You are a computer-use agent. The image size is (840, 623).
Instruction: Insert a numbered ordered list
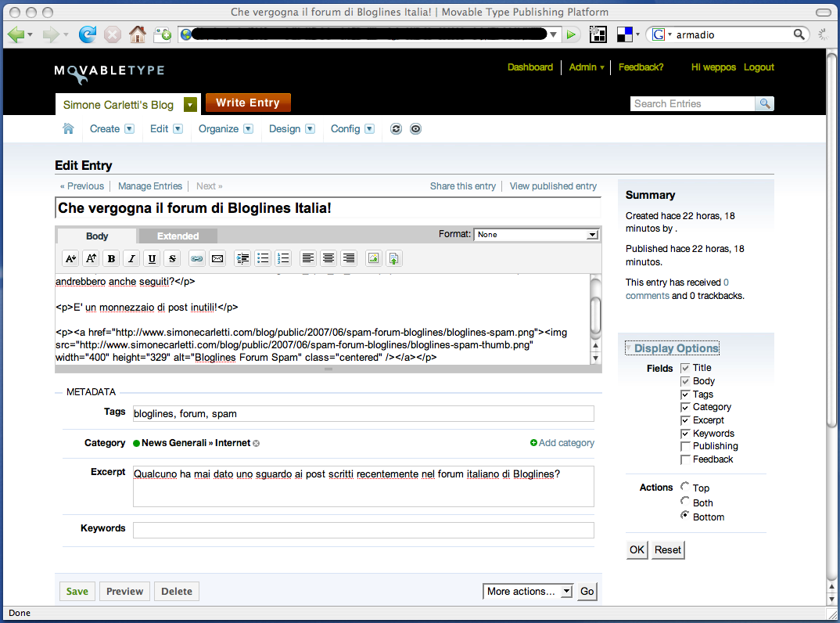click(x=283, y=258)
